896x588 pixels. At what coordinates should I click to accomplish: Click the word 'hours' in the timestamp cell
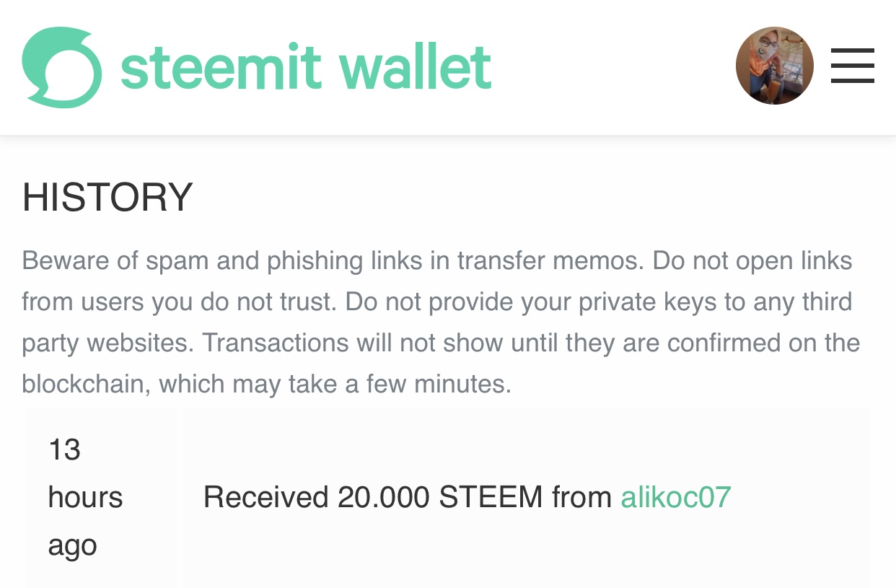[x=85, y=497]
